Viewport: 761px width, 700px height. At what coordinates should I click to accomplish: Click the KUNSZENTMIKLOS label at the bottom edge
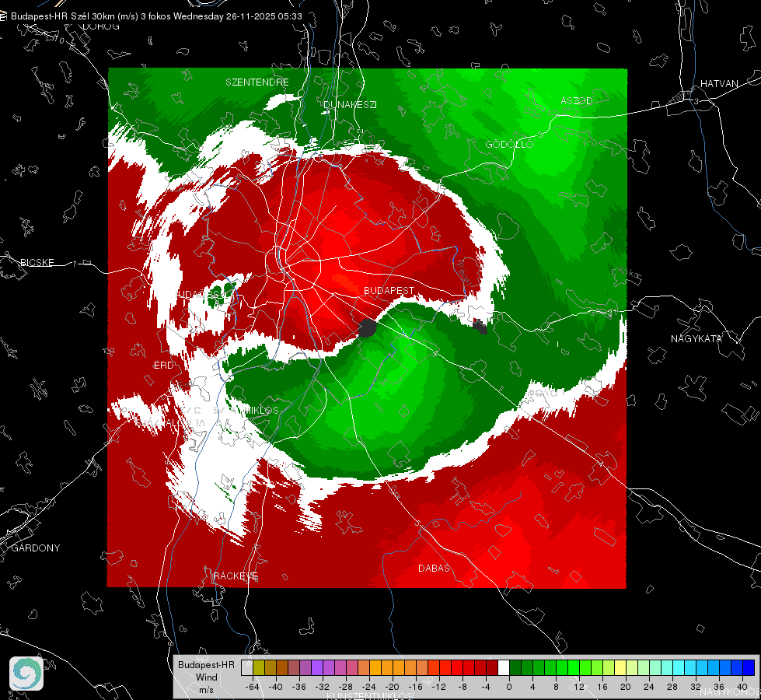tap(369, 696)
